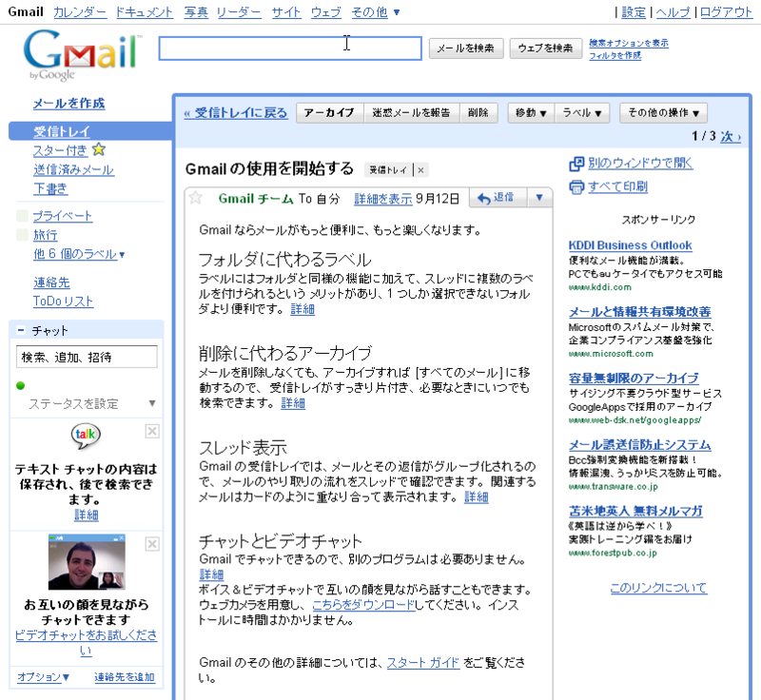The width and height of the screenshot is (761, 700).
Task: Open the その他の操作 dropdown
Action: pyautogui.click(x=663, y=113)
